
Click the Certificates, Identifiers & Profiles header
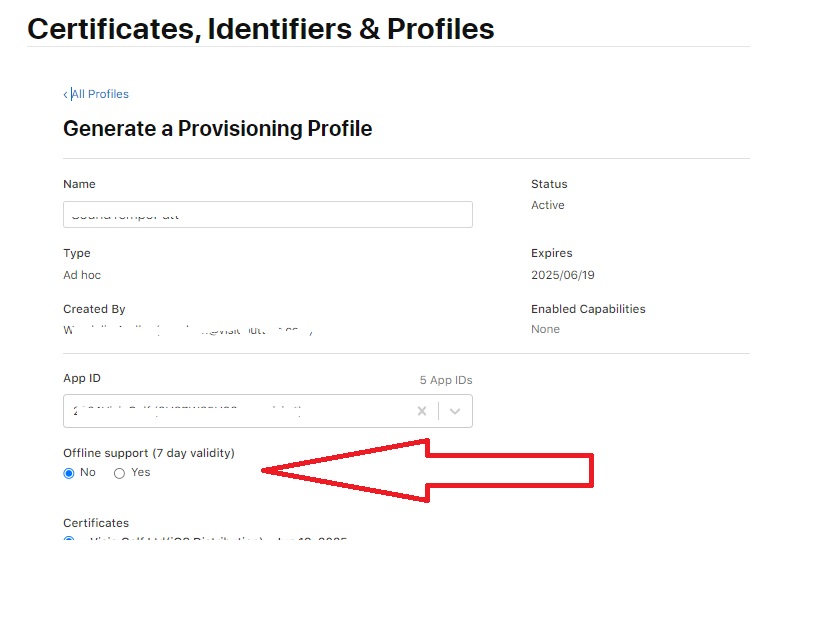261,29
